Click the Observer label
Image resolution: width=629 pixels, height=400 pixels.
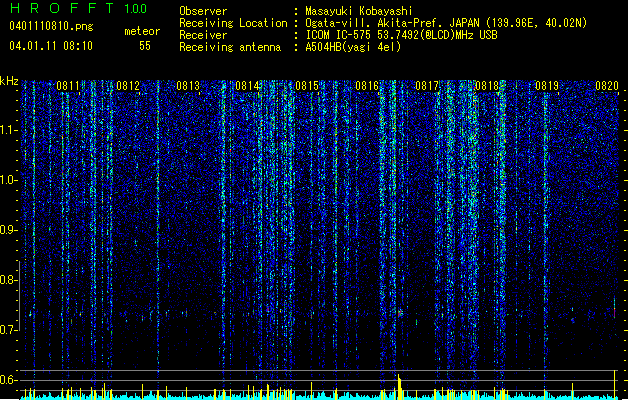coord(203,11)
